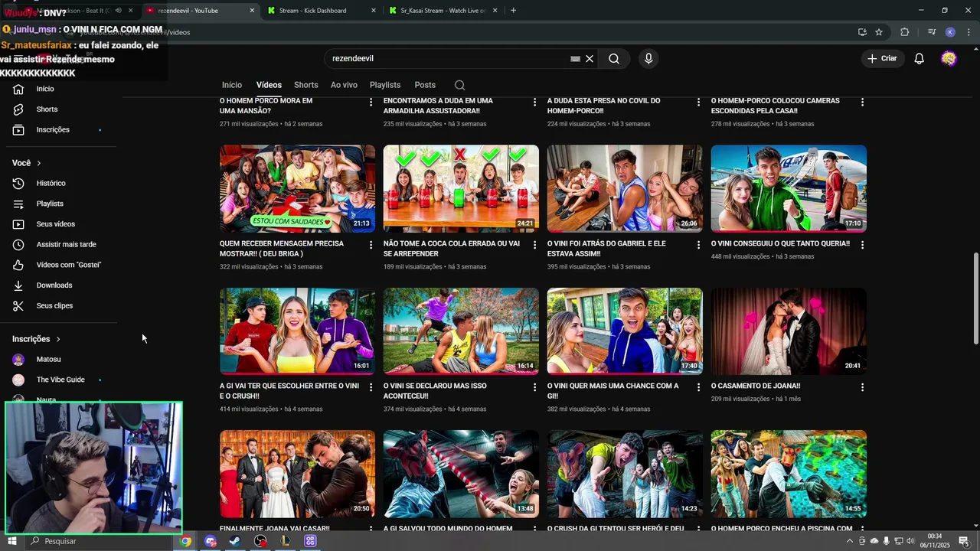This screenshot has height=551, width=980.
Task: Switch to the Início channel tab
Action: pyautogui.click(x=232, y=85)
